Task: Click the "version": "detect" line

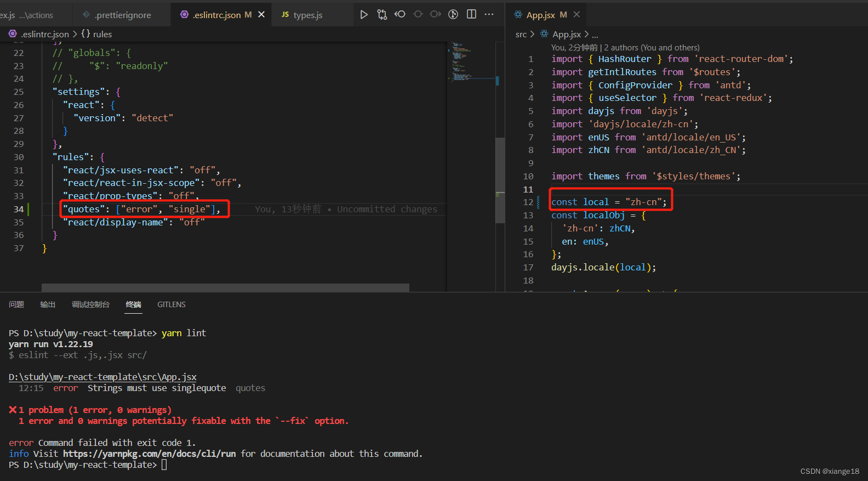Action: [123, 118]
